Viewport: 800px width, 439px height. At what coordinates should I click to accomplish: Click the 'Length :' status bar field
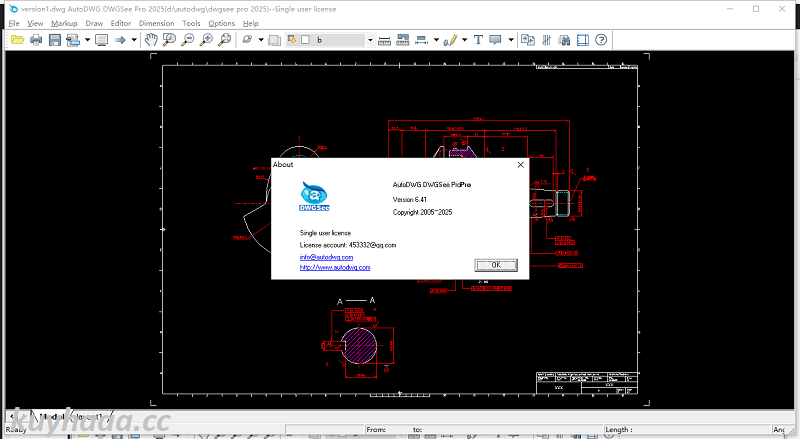[687, 430]
